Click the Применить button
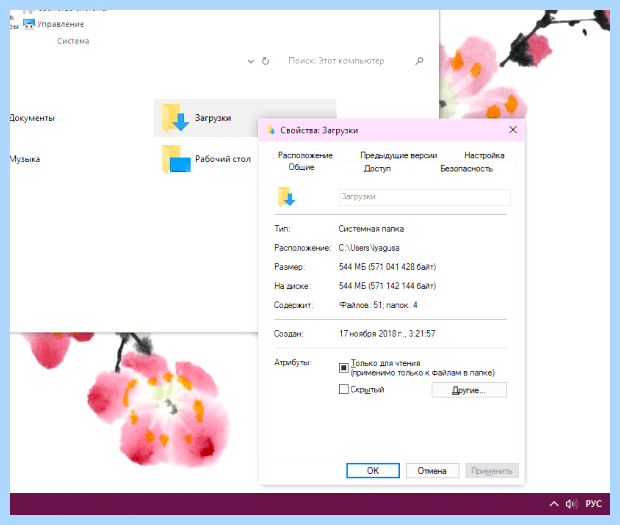Viewport: 620px width, 525px height. 491,471
